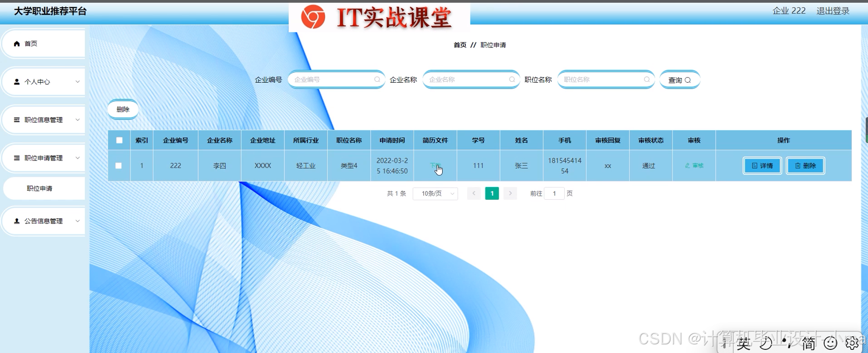Select page number 1
The width and height of the screenshot is (868, 353).
click(492, 193)
